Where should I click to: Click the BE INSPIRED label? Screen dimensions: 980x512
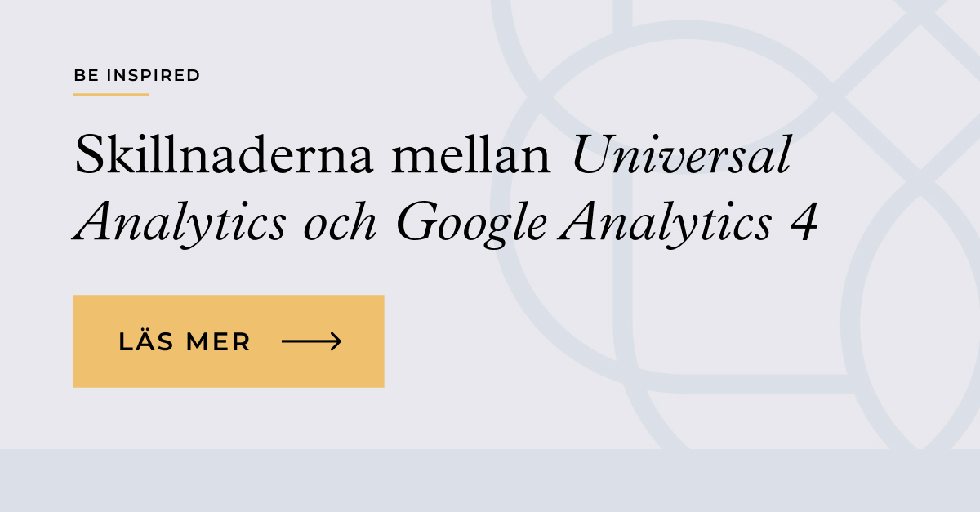[x=137, y=76]
